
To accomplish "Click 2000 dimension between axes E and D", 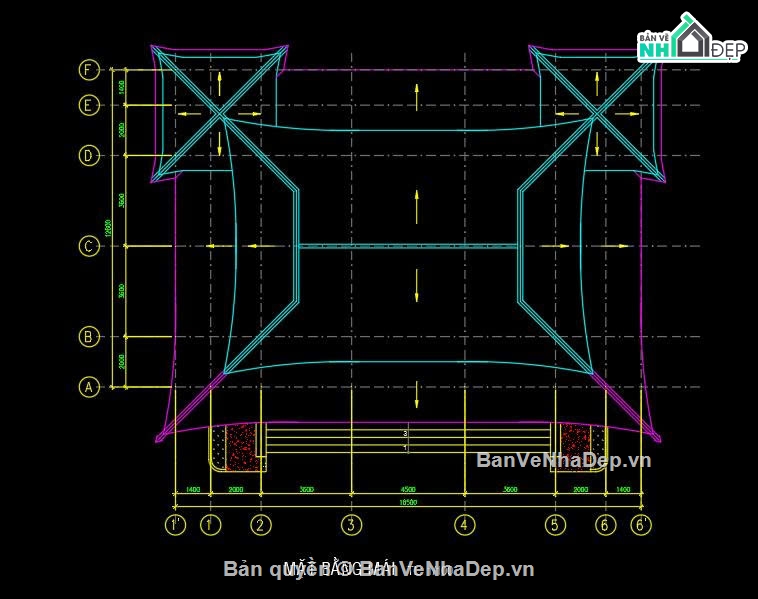I will click(122, 130).
